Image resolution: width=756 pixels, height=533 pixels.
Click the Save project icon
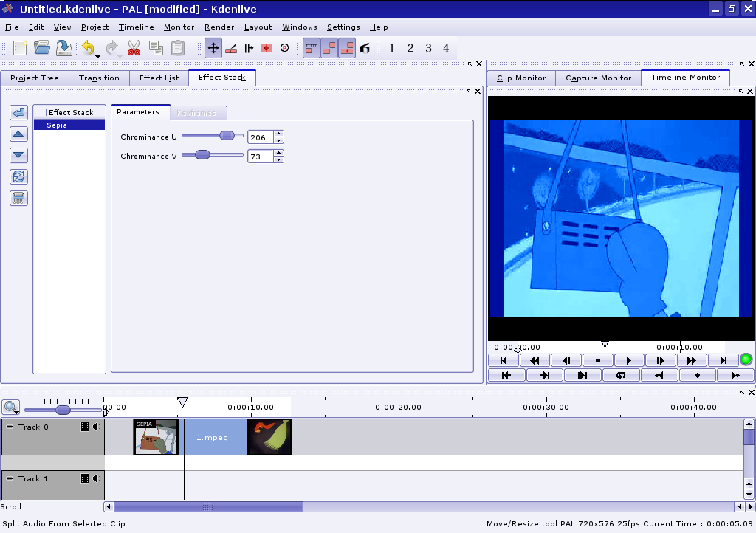pos(64,48)
